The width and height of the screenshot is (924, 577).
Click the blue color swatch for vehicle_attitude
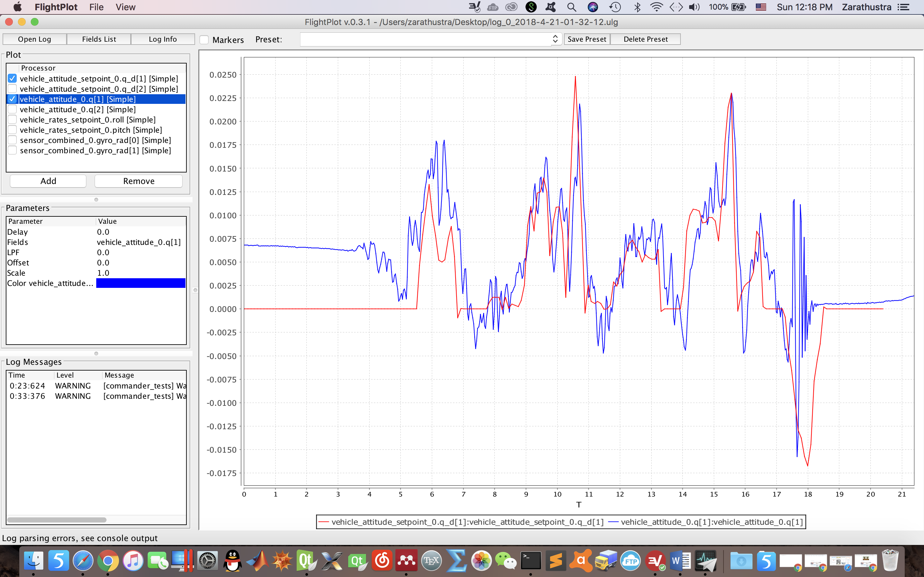141,283
